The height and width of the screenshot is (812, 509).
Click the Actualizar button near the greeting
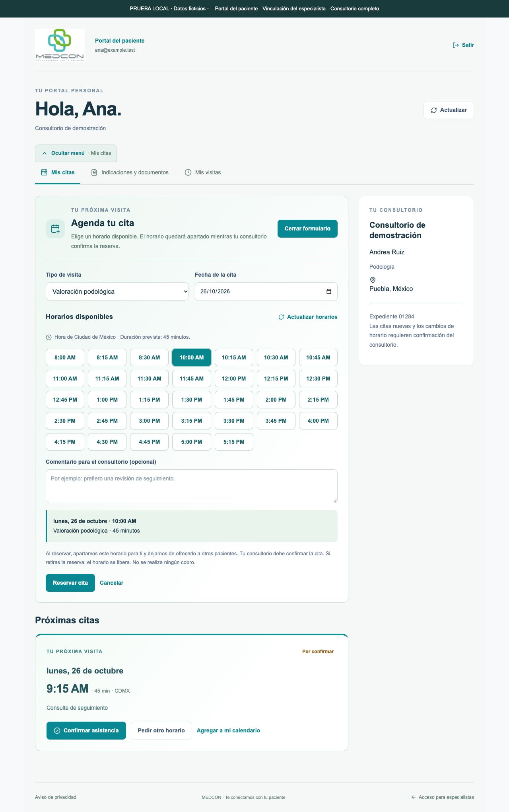click(x=449, y=110)
